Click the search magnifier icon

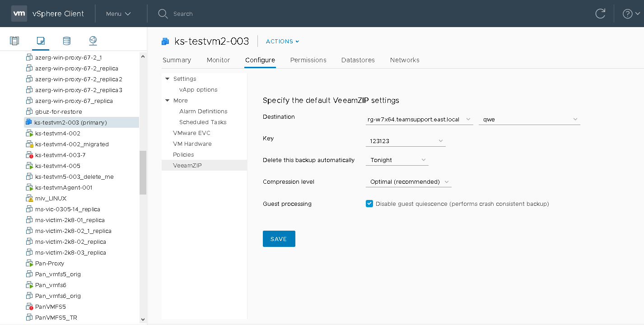(x=163, y=14)
